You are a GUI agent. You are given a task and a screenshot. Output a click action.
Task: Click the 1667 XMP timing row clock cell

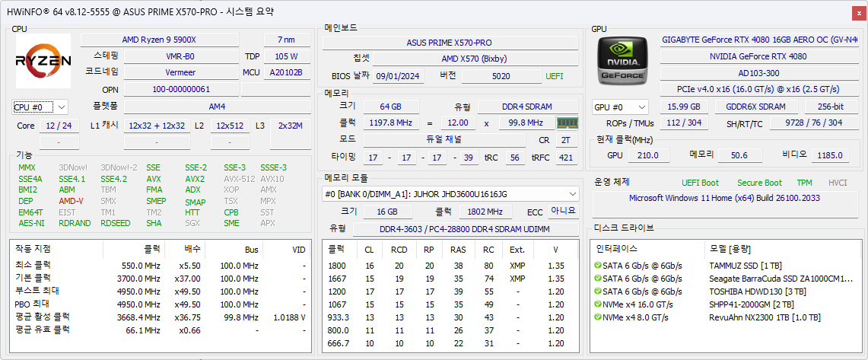pos(337,279)
